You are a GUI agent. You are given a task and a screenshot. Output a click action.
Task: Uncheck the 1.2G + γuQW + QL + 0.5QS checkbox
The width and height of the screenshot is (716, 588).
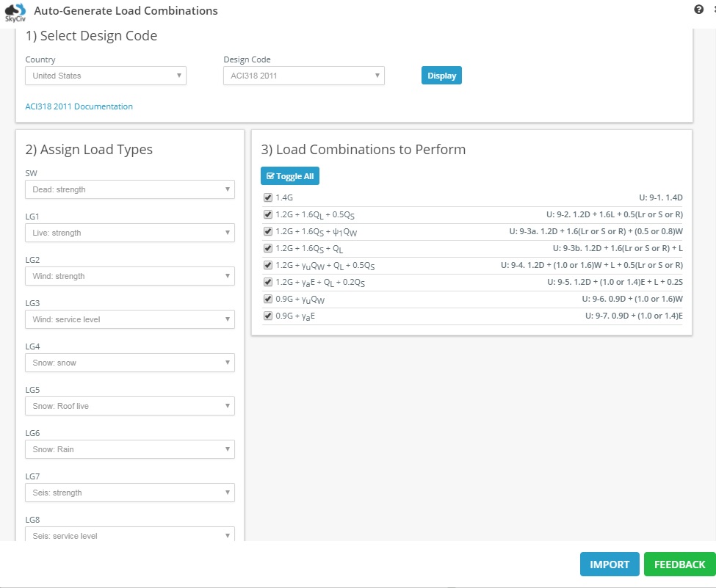click(x=268, y=265)
